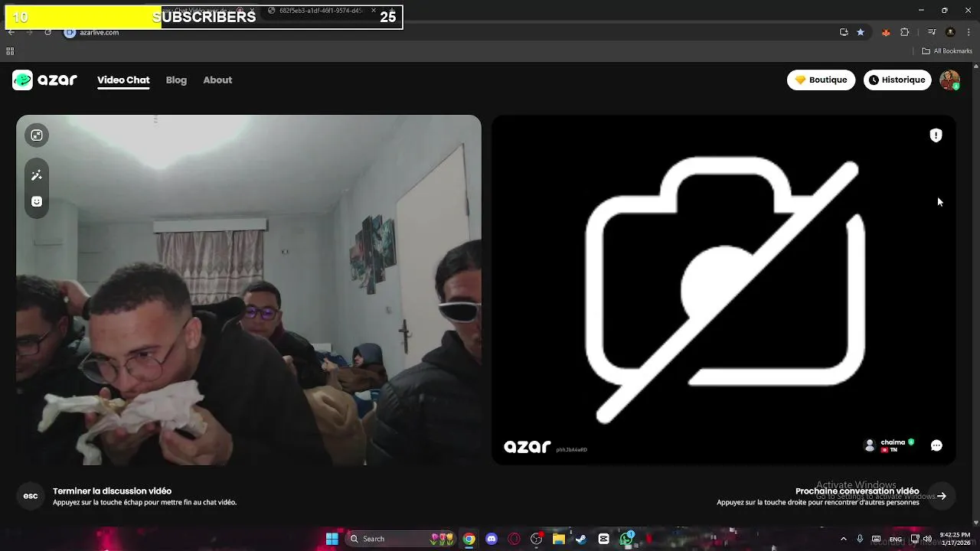Skip to next chat with arrow button
The image size is (980, 551).
[x=942, y=496]
